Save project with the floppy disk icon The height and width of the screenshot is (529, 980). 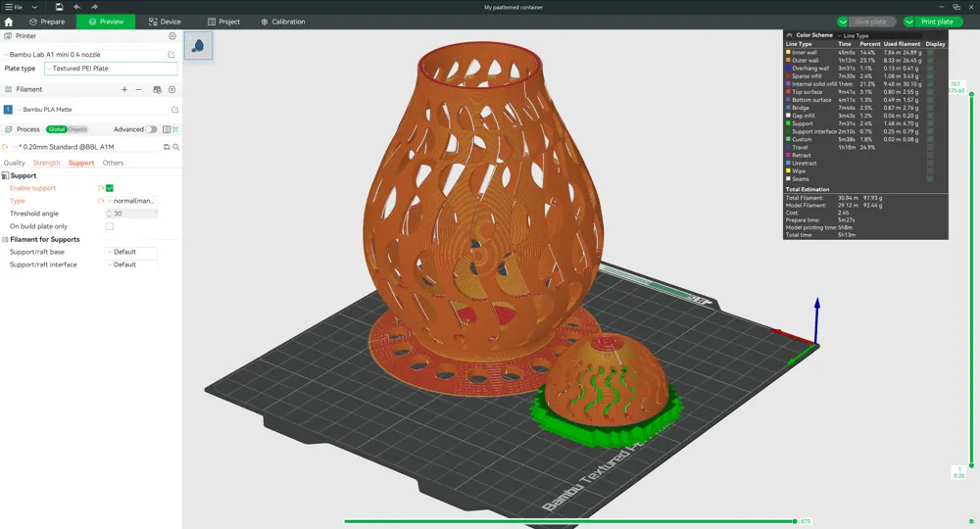click(59, 7)
